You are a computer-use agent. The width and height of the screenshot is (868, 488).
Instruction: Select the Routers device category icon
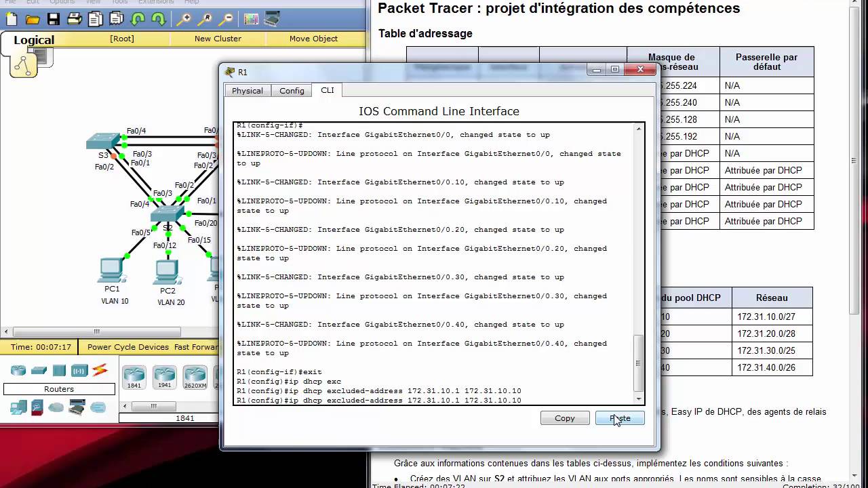tap(18, 370)
